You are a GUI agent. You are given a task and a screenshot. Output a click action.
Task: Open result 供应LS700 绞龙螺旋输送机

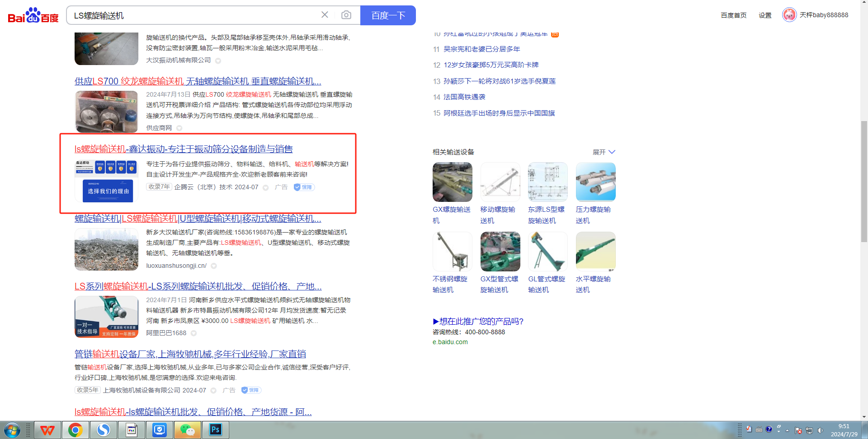point(198,81)
